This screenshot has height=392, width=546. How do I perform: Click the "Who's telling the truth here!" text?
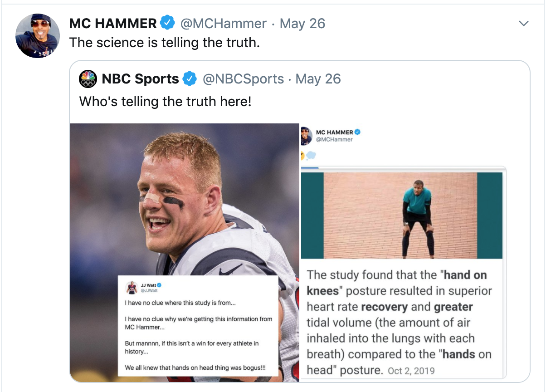pos(165,101)
